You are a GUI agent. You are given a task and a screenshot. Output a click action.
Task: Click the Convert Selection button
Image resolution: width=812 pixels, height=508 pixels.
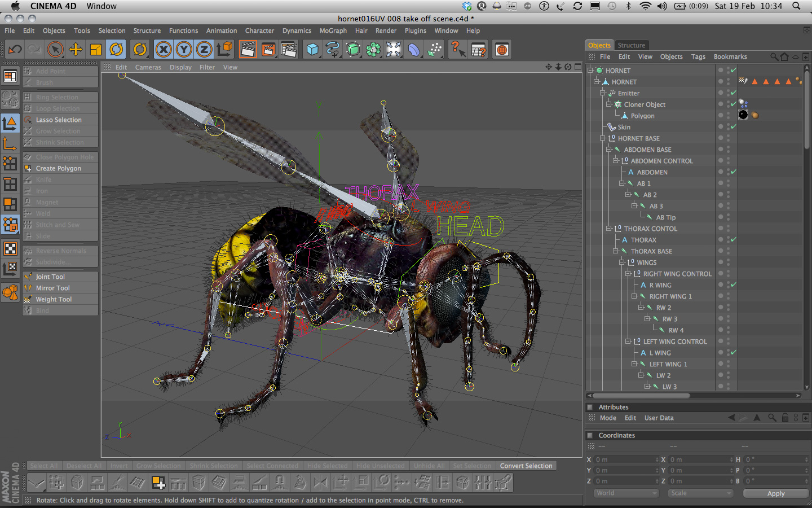coord(526,466)
